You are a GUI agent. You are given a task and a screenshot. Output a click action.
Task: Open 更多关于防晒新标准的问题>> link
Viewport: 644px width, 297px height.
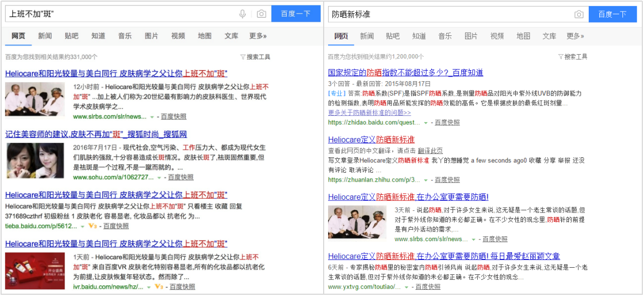pos(369,113)
